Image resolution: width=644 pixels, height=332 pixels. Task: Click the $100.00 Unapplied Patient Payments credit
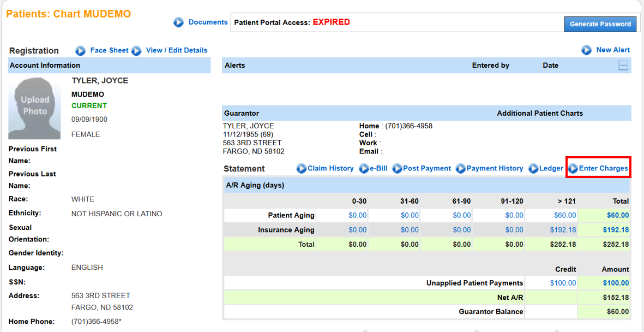point(563,283)
